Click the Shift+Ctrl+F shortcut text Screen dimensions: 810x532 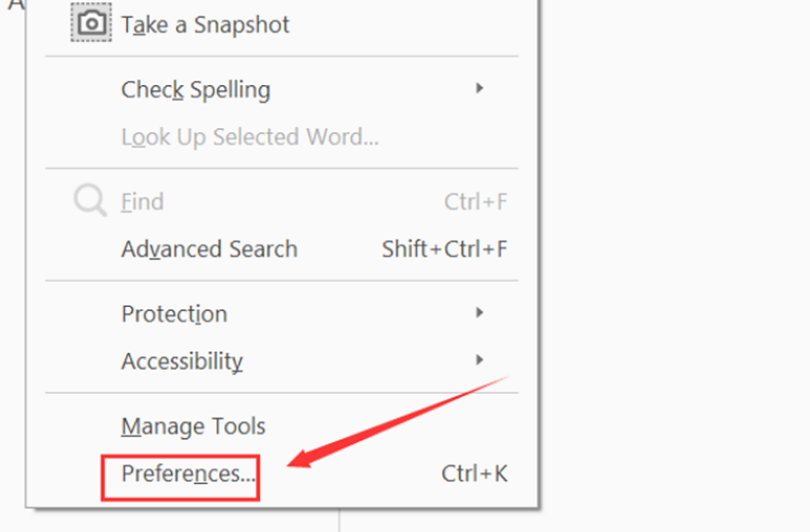[444, 249]
